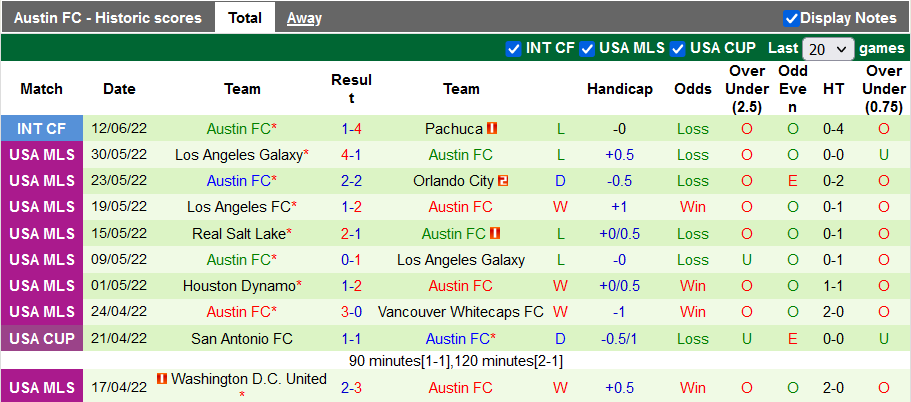Click the Houston Dynamo team link
The height and width of the screenshot is (402, 911).
[x=238, y=285]
